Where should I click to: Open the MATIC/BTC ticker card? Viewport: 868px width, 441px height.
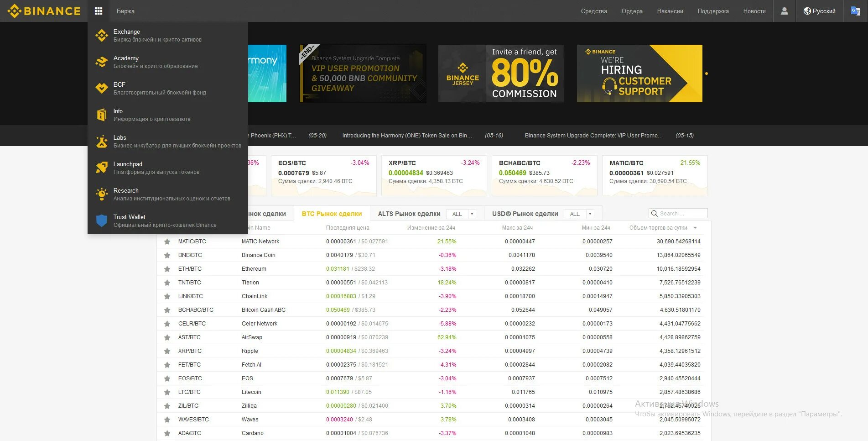click(x=655, y=176)
